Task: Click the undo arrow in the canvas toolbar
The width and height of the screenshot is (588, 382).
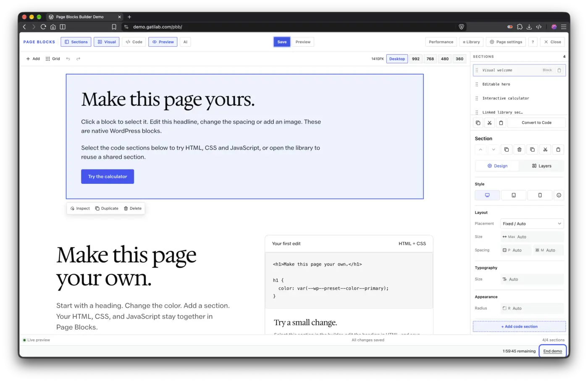Action: (68, 59)
